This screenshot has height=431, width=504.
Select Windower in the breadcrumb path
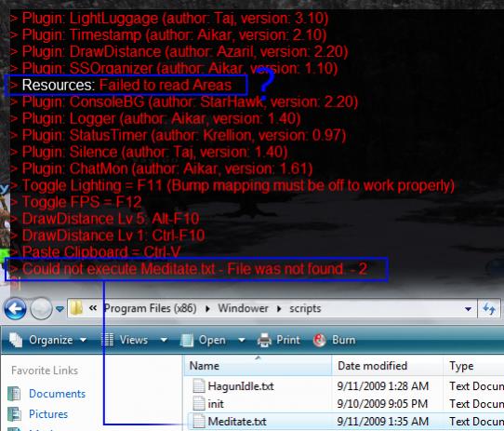(243, 308)
